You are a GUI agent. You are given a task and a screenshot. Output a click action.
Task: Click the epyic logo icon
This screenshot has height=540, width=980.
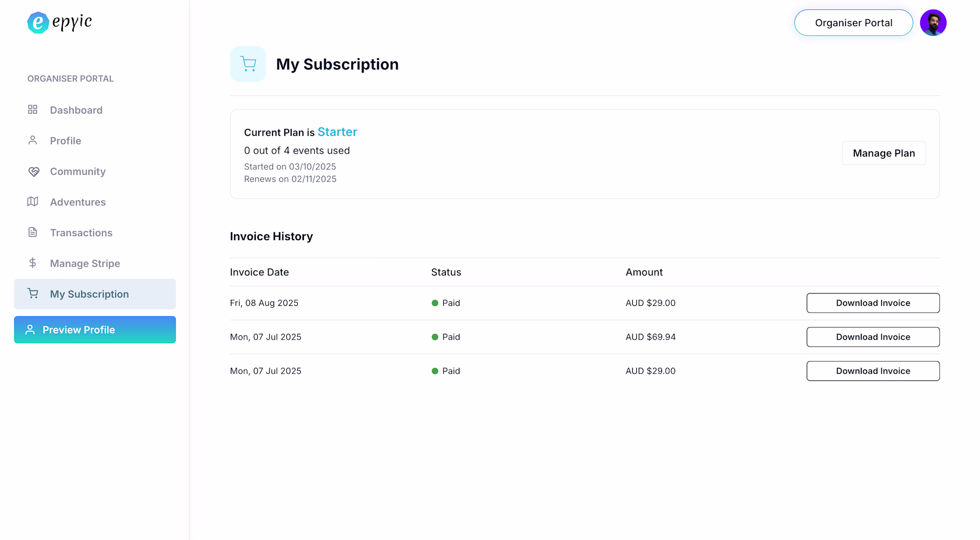click(38, 23)
